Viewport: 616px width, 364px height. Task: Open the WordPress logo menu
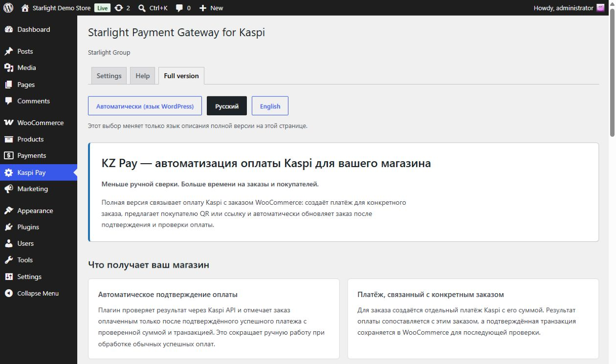[x=8, y=8]
